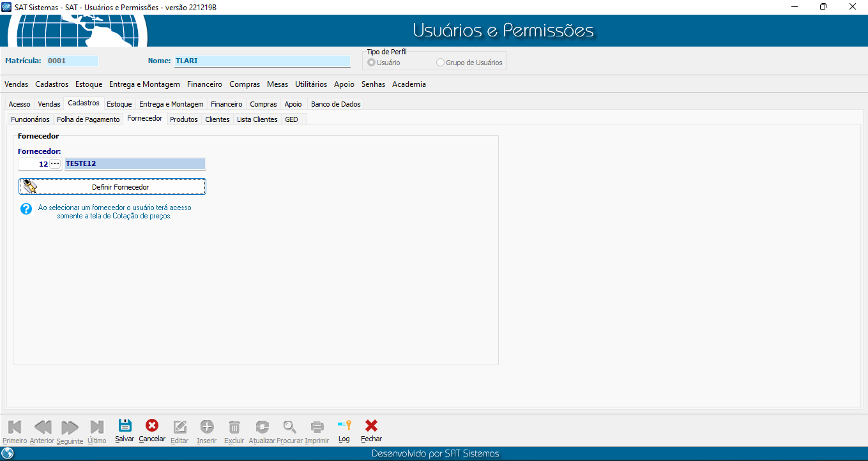The image size is (868, 461).
Task: Switch to the Produtos sub-tab
Action: (x=184, y=119)
